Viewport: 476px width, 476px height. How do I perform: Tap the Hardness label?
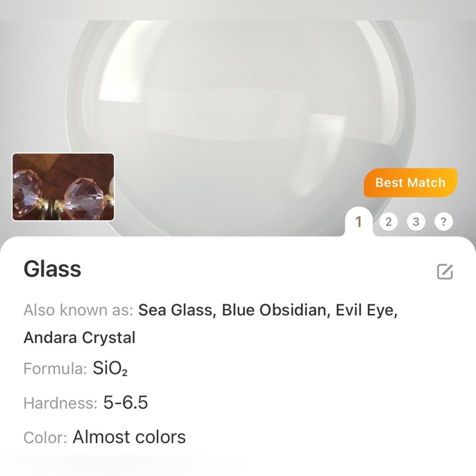click(60, 403)
